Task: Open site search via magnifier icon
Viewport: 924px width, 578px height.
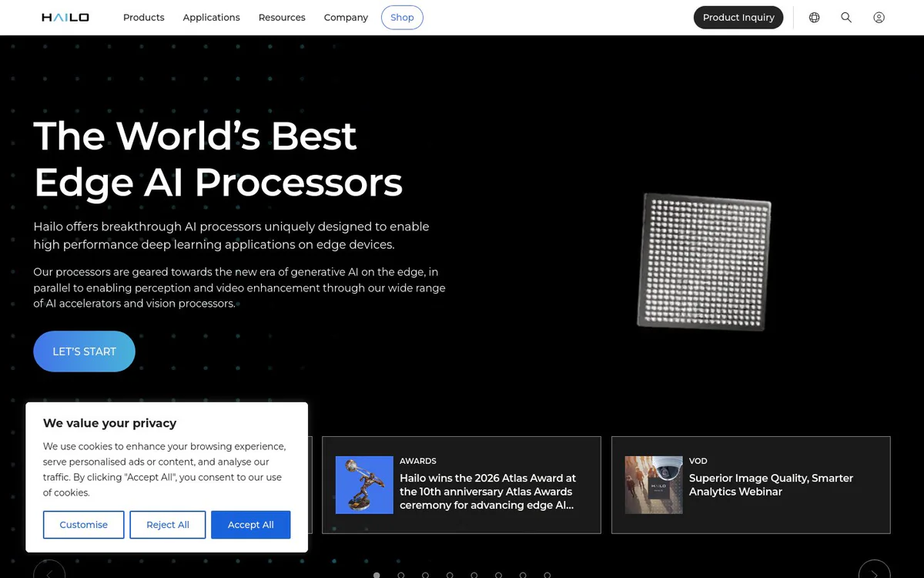Action: [846, 17]
